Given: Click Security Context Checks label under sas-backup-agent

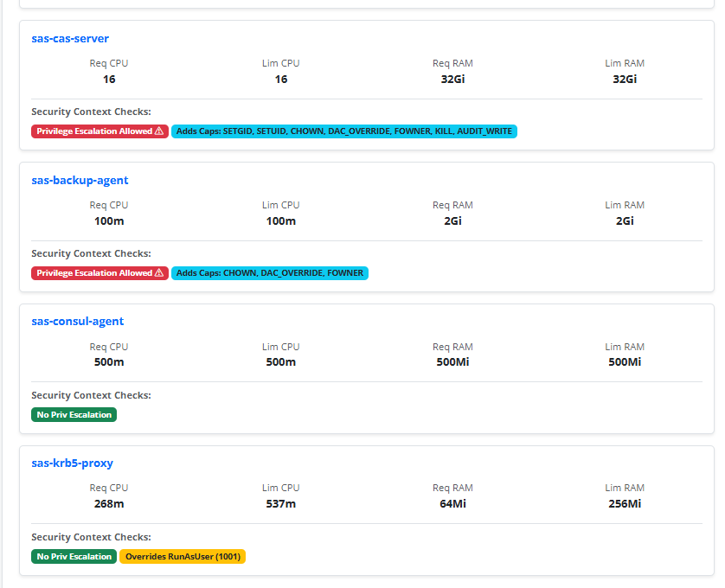Looking at the screenshot, I should (91, 253).
